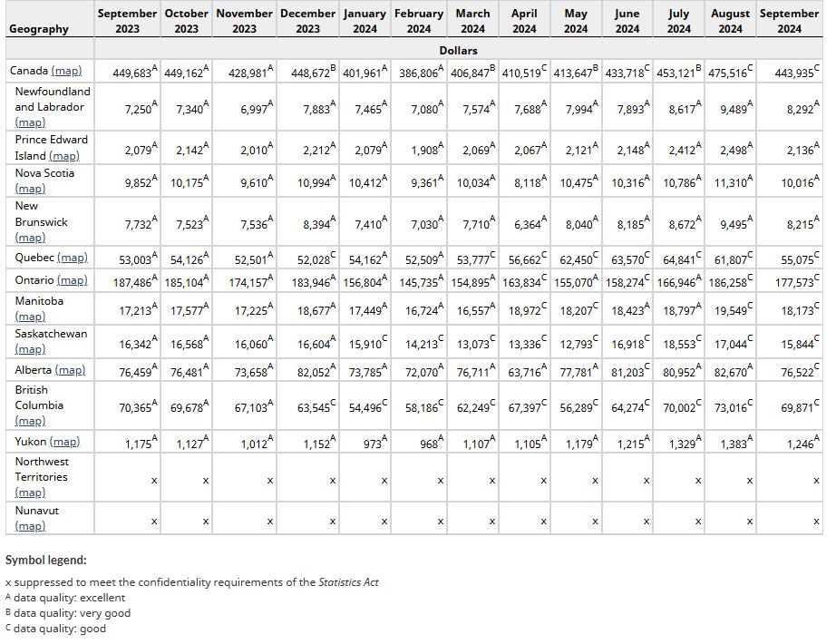Click the Geography column header

tap(39, 29)
